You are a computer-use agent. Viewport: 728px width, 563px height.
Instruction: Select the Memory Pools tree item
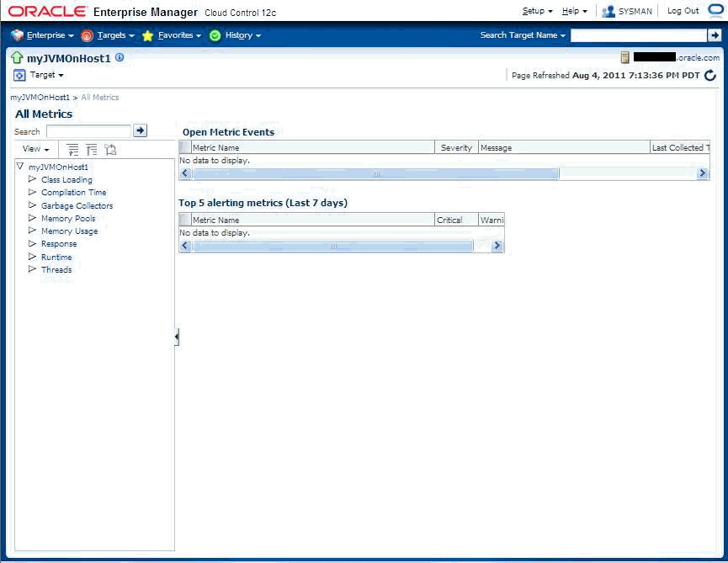[x=68, y=218]
